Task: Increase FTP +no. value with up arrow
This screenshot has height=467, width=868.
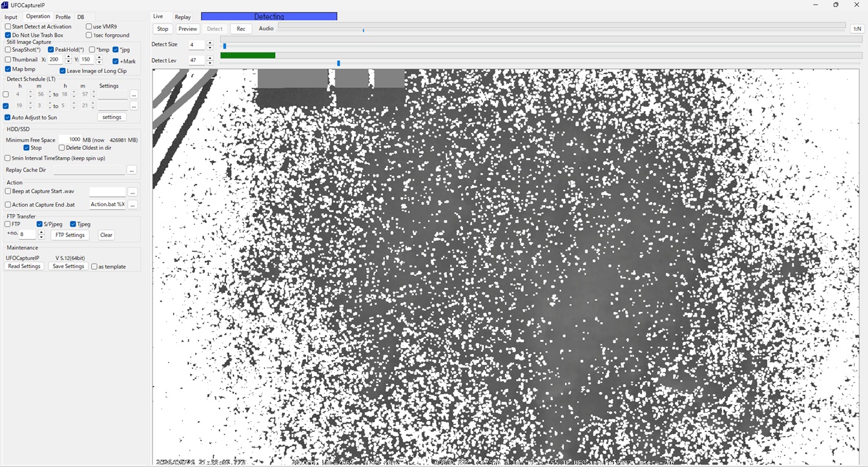Action: point(41,233)
